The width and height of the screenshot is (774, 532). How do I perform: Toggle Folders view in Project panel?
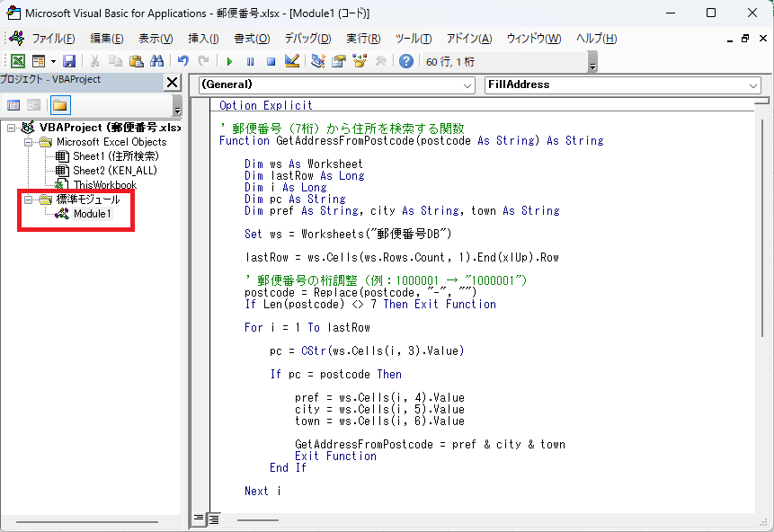(x=59, y=105)
